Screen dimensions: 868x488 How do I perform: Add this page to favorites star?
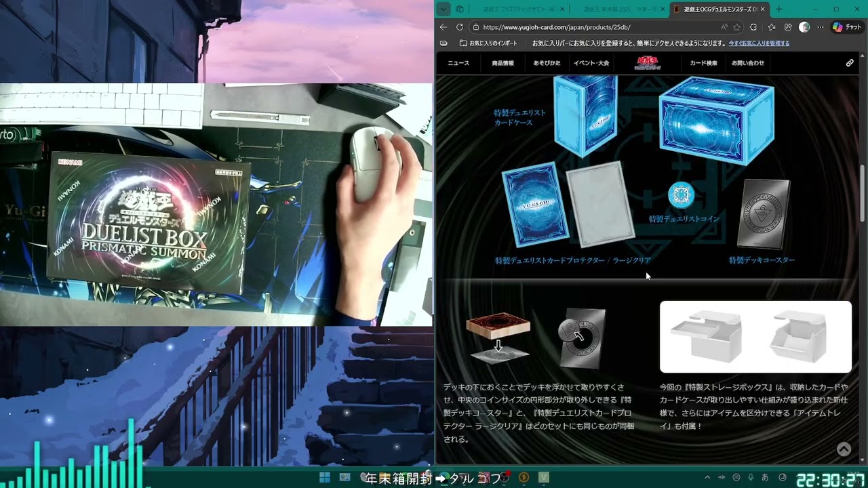pos(737,27)
